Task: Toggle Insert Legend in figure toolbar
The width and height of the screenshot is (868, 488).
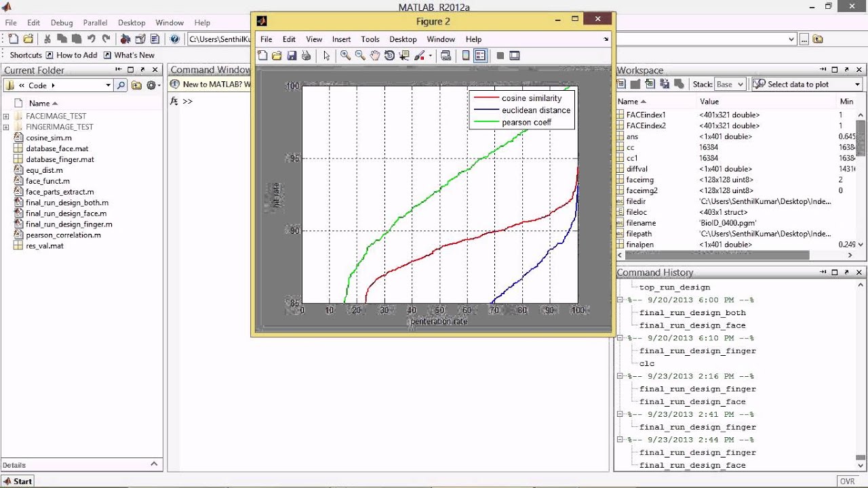Action: point(480,56)
